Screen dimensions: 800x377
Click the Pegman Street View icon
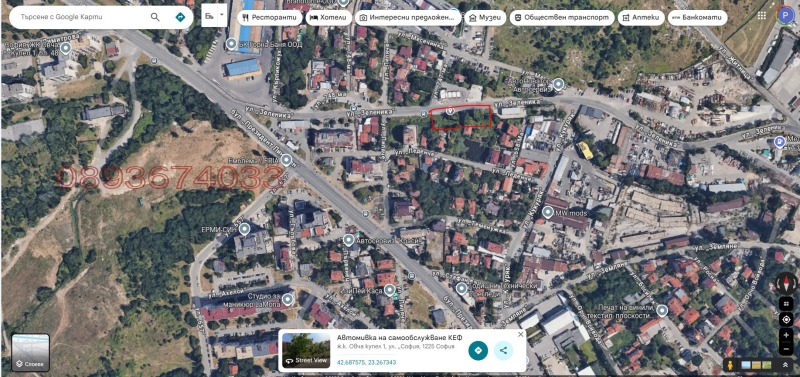[x=731, y=365]
